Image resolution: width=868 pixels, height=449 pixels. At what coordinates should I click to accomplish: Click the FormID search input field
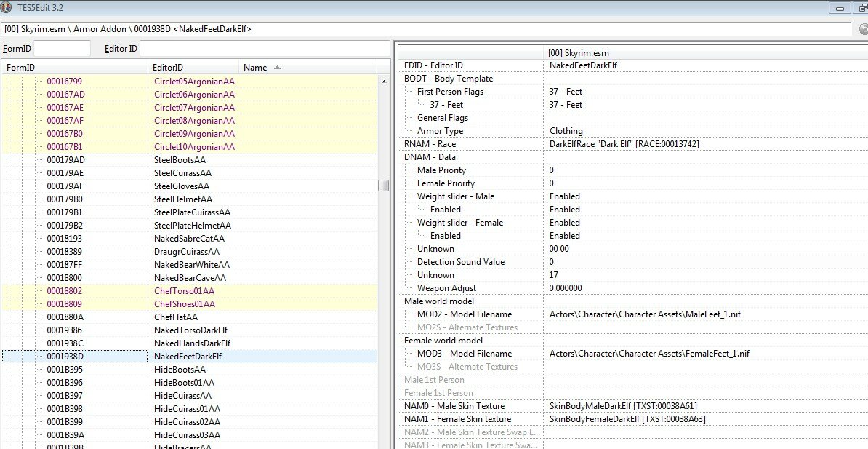tap(62, 49)
